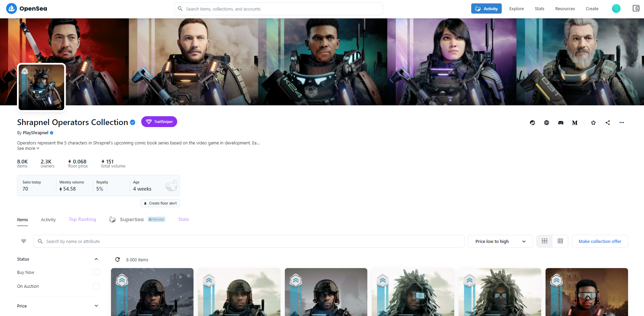Collapse the Status filter section

[x=58, y=259]
